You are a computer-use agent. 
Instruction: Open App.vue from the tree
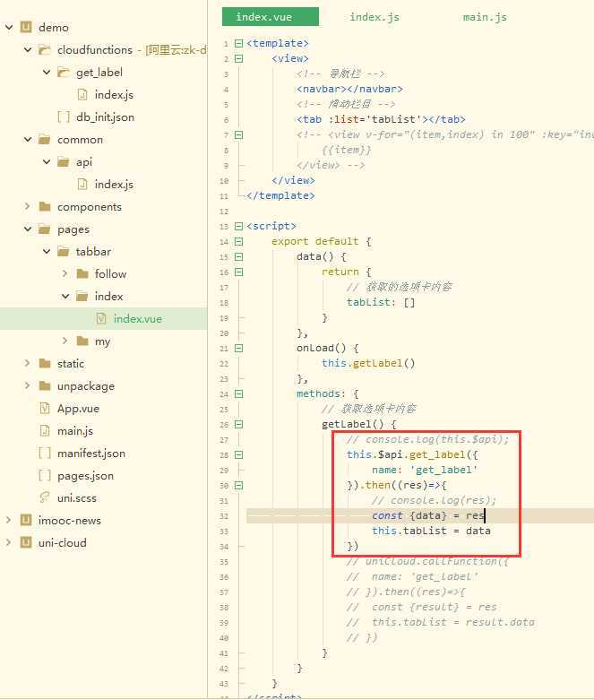78,408
